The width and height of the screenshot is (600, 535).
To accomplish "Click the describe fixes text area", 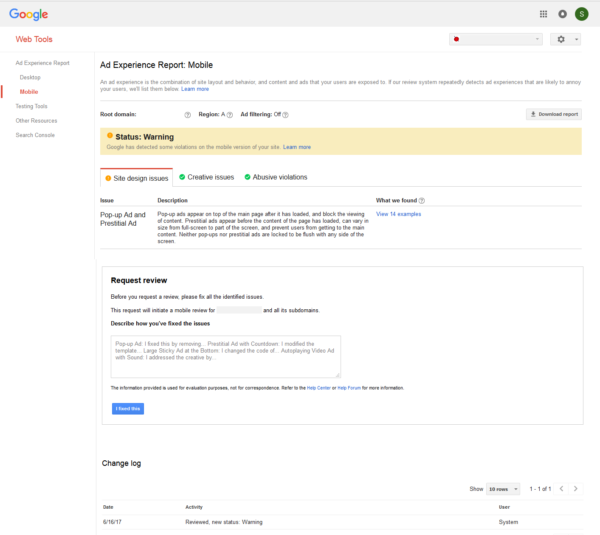I will 226,356.
